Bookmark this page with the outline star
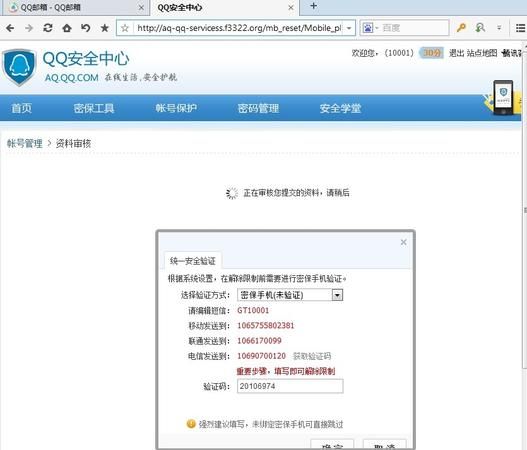Viewport: 527px width, 450px height. (125, 28)
